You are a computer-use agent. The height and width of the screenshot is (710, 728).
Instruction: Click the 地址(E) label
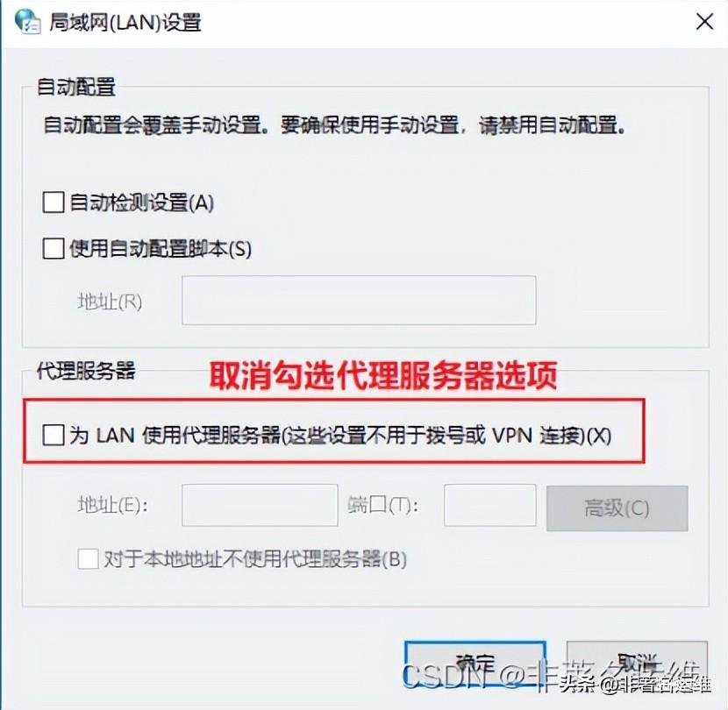112,505
